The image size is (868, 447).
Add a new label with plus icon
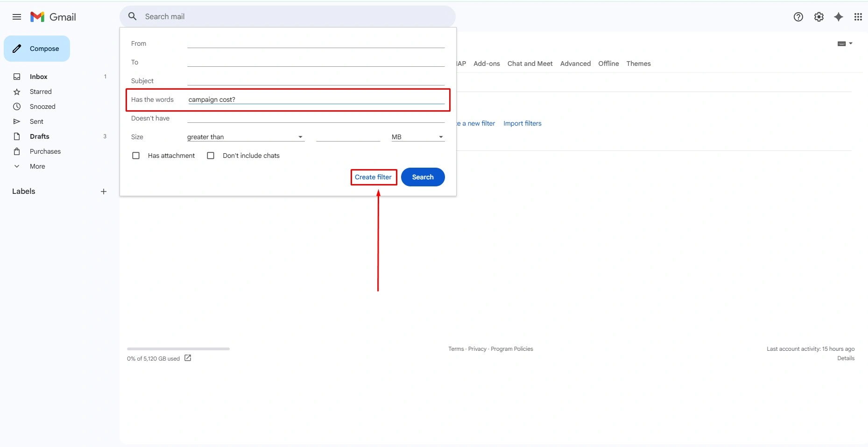pos(104,192)
